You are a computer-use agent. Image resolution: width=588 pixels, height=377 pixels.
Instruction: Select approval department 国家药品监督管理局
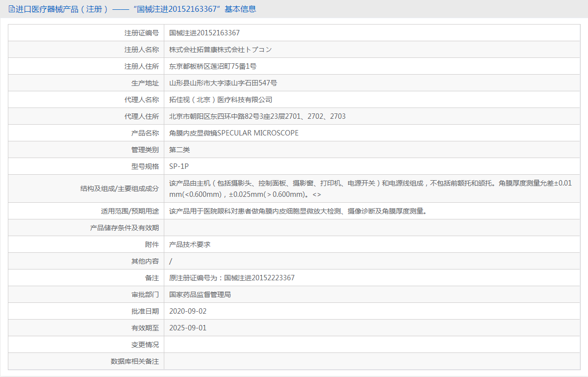[x=200, y=295]
